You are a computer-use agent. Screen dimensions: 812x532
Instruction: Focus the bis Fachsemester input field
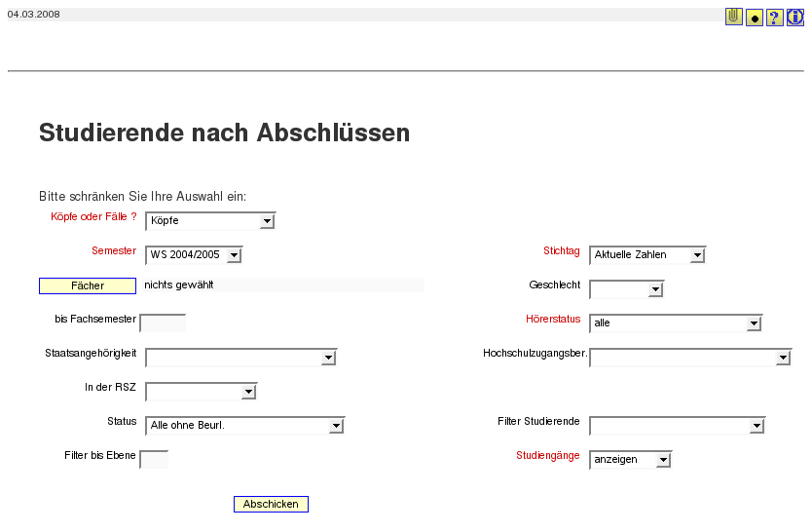163,323
